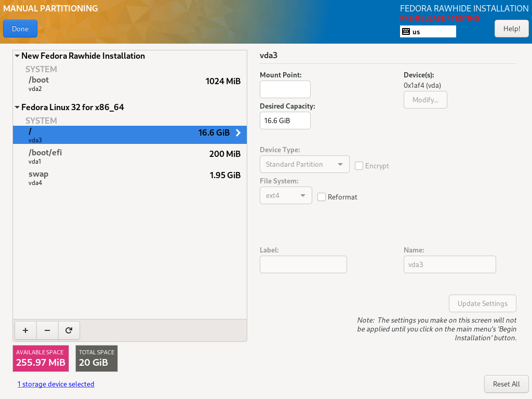Image resolution: width=532 pixels, height=399 pixels.
Task: Select the /boot vda2 partition row
Action: [x=129, y=84]
